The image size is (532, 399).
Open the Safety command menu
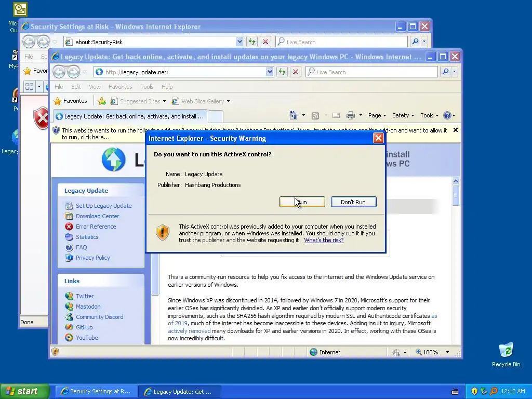[x=403, y=115]
